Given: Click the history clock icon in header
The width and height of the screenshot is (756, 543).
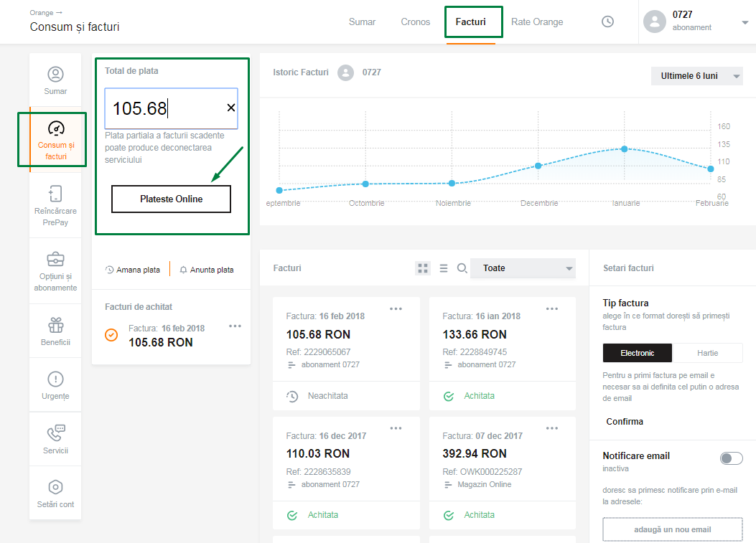Looking at the screenshot, I should click(x=607, y=22).
